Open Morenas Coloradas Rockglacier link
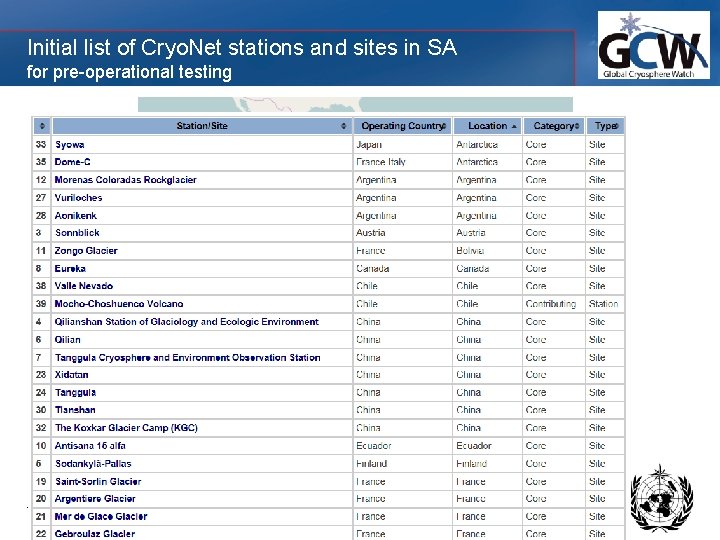The height and width of the screenshot is (540, 720). pyautogui.click(x=125, y=180)
